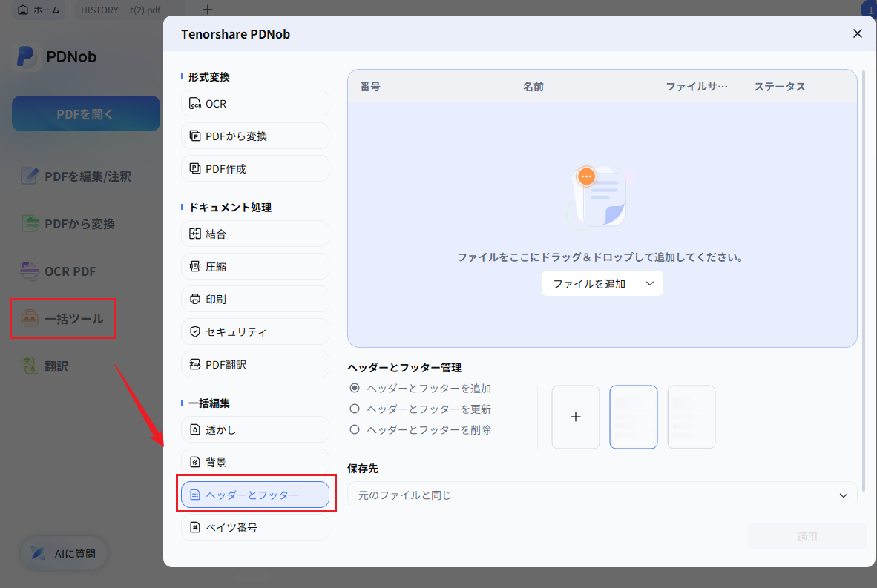Screen dimensions: 877x588
Task: Add a new header/footer template with plus tile
Action: [576, 417]
